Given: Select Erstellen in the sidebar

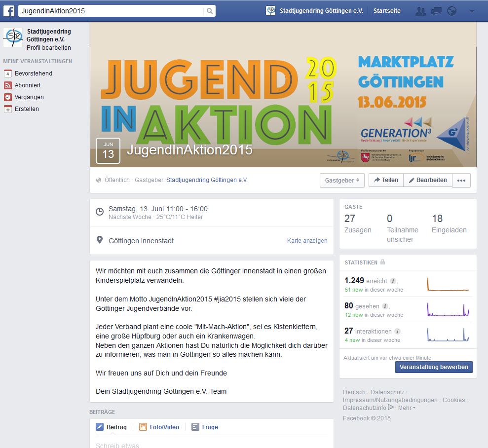Looking at the screenshot, I should 27,109.
